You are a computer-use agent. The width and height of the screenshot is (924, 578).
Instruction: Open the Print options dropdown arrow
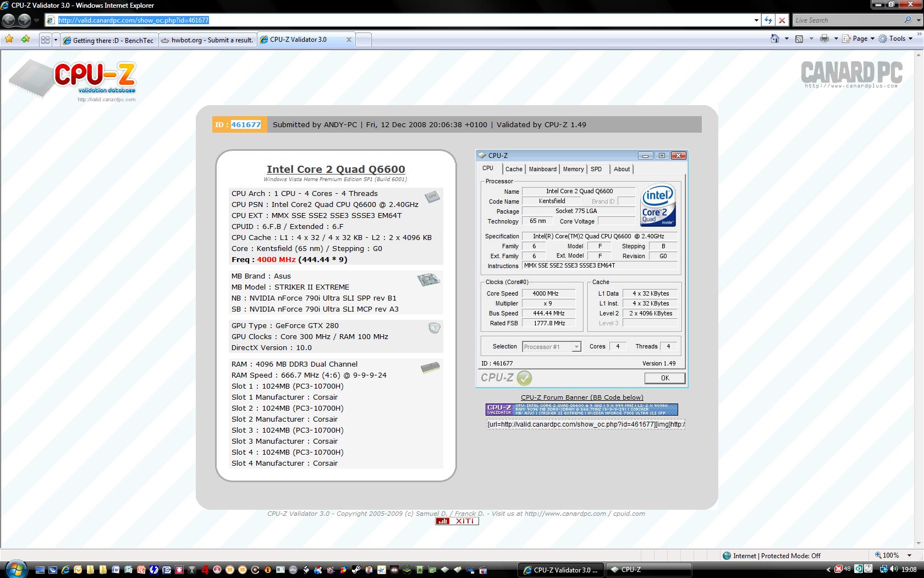point(836,39)
